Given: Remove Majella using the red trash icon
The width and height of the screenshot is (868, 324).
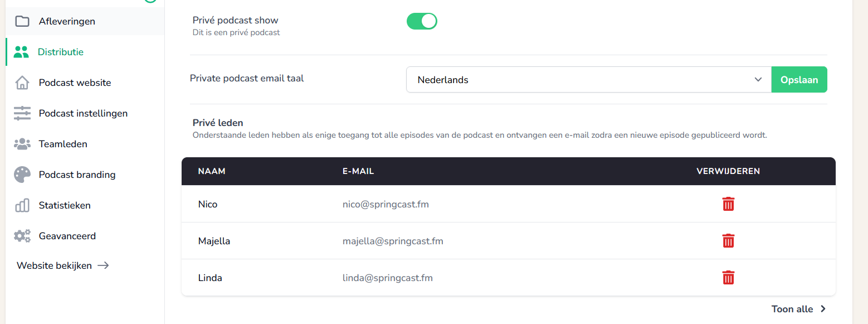Looking at the screenshot, I should pyautogui.click(x=728, y=241).
